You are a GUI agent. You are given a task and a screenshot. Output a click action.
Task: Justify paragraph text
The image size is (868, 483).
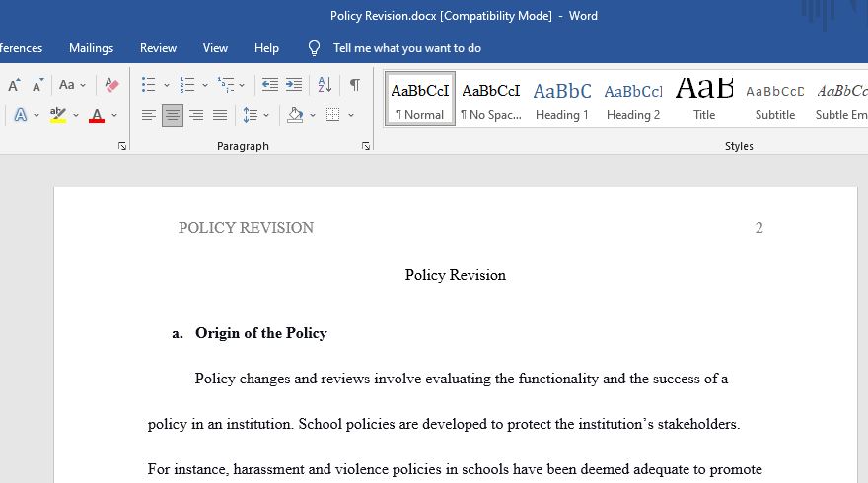[220, 115]
